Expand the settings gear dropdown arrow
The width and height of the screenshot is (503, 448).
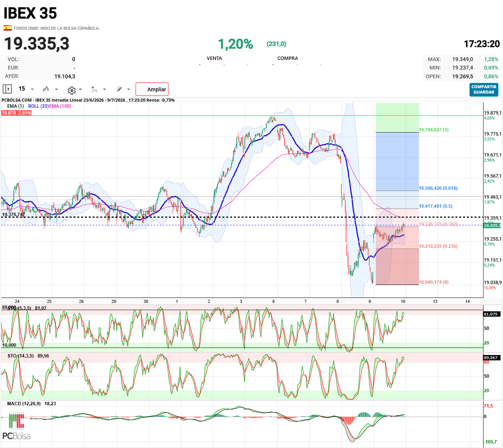click(80, 89)
